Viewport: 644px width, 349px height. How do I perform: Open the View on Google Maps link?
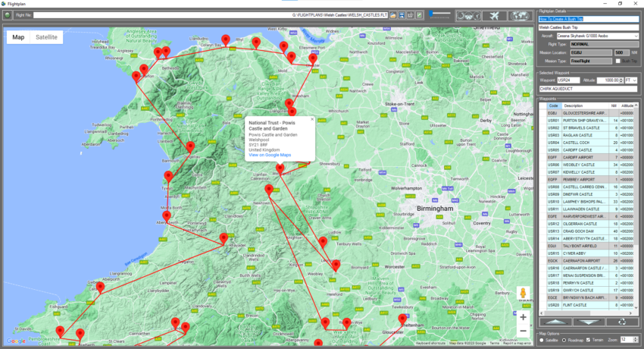[270, 155]
